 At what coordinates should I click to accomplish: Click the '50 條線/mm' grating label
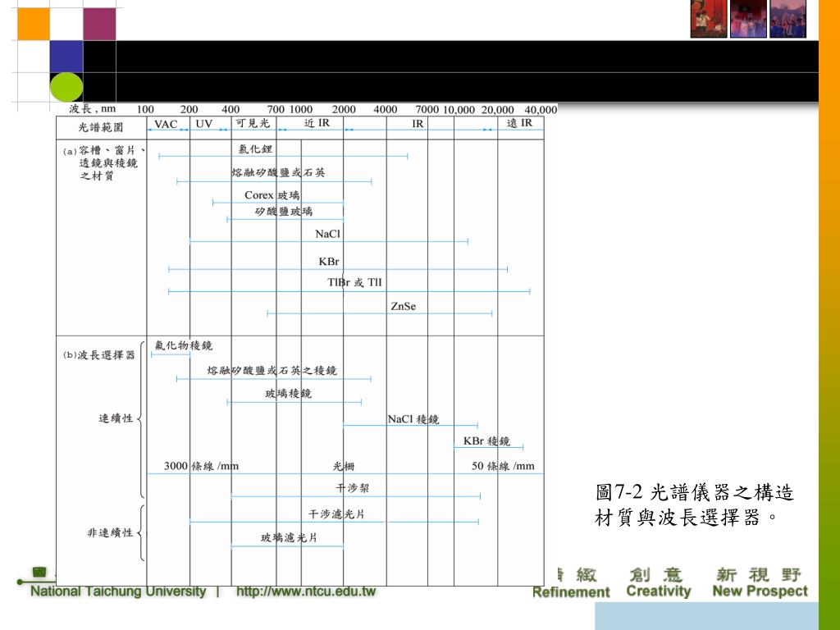pyautogui.click(x=503, y=466)
